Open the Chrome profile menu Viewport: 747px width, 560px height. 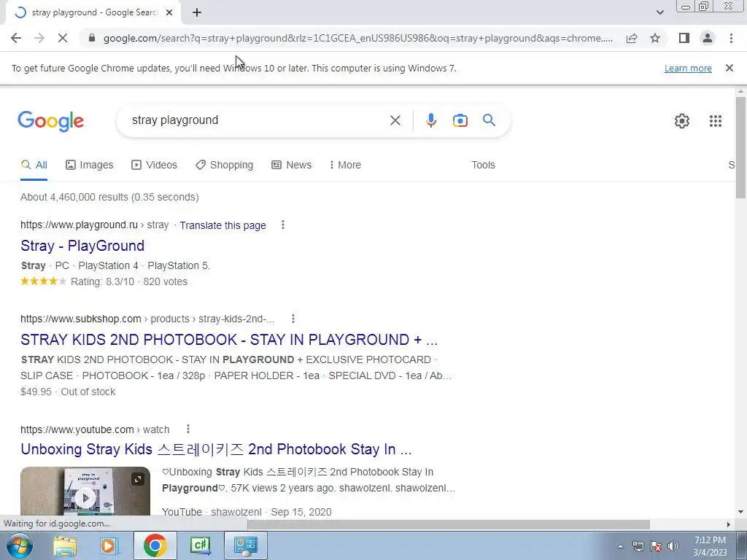708,38
